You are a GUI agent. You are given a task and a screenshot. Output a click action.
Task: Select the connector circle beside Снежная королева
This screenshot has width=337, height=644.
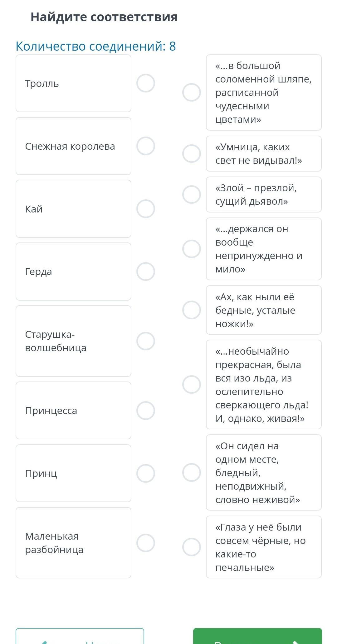pyautogui.click(x=146, y=146)
